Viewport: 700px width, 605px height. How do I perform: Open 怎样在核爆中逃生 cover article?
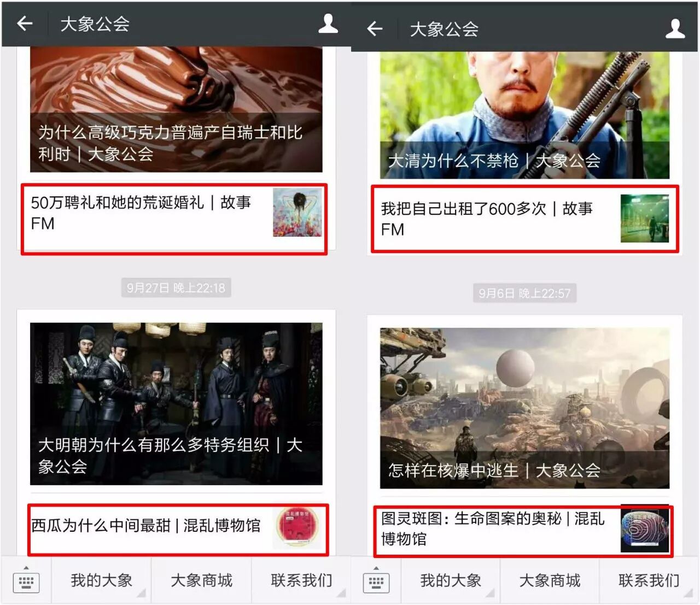524,408
